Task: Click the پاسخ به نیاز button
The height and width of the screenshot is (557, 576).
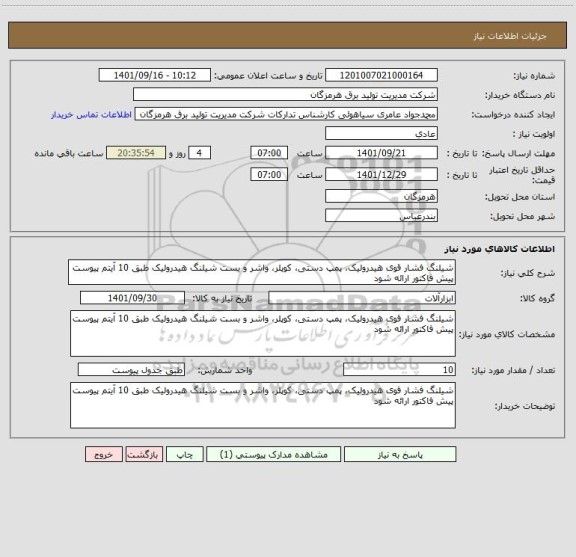Action: (400, 454)
